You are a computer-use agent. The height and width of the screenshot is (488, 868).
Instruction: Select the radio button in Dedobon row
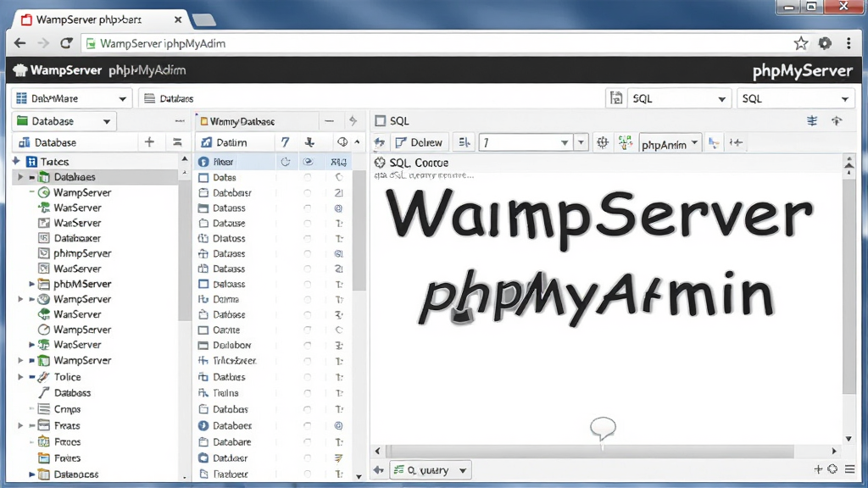pos(307,346)
